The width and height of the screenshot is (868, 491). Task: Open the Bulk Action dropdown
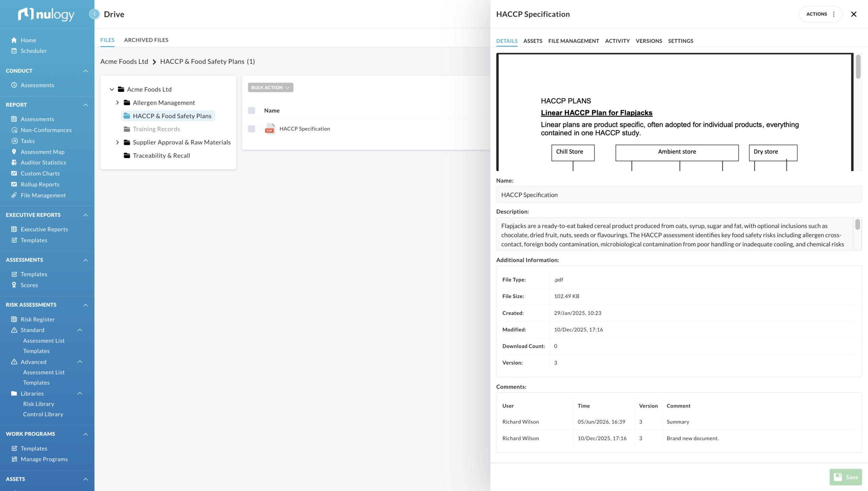pyautogui.click(x=271, y=88)
